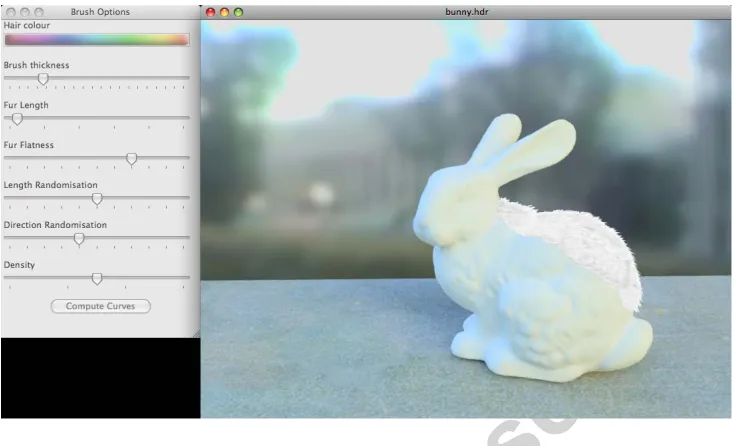Activate the Brush Options panel title bar
The width and height of the screenshot is (734, 446).
coord(100,12)
